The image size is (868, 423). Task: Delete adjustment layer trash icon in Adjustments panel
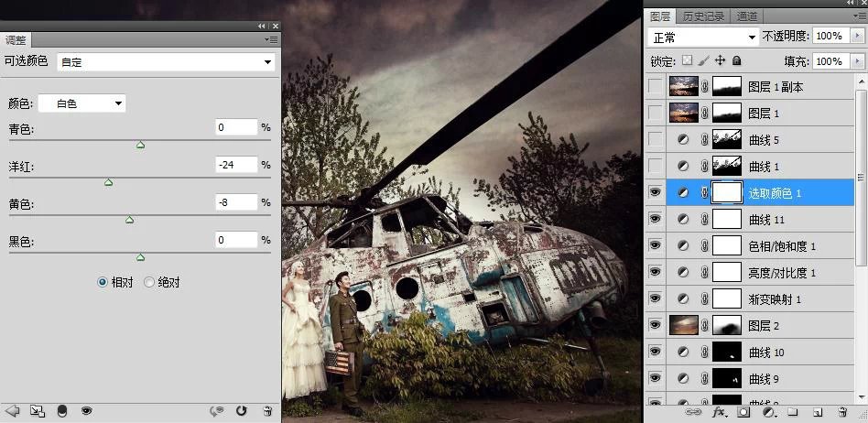267,411
